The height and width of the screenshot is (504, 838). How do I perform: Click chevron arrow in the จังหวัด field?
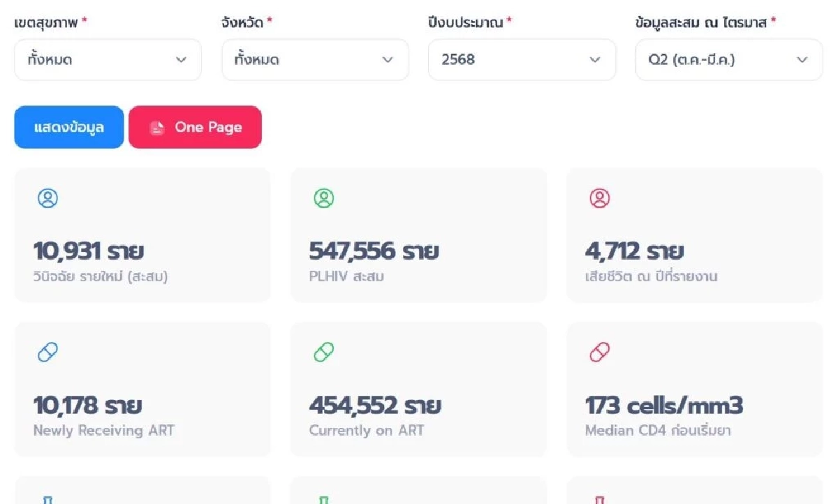coord(388,60)
